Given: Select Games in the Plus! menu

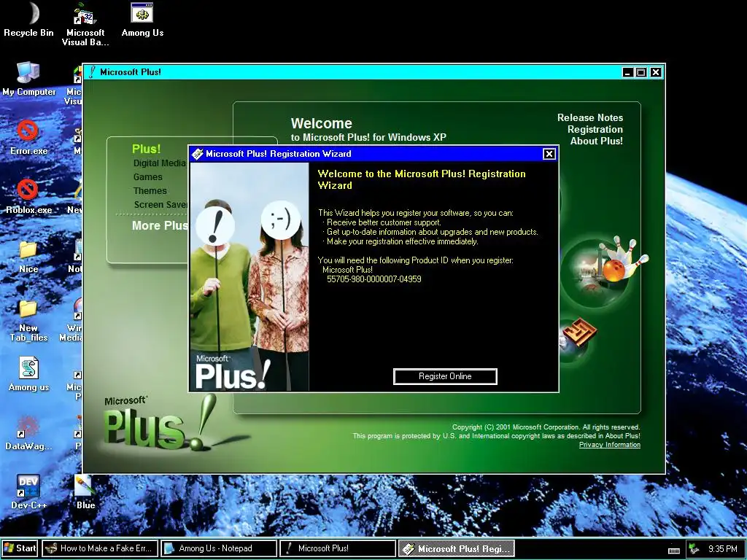Looking at the screenshot, I should click(x=147, y=177).
